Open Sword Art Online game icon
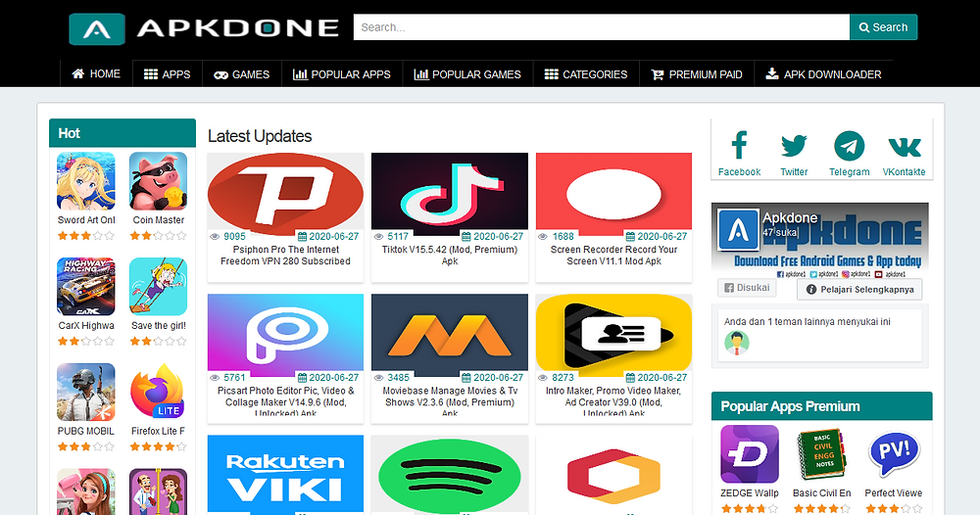 click(86, 181)
